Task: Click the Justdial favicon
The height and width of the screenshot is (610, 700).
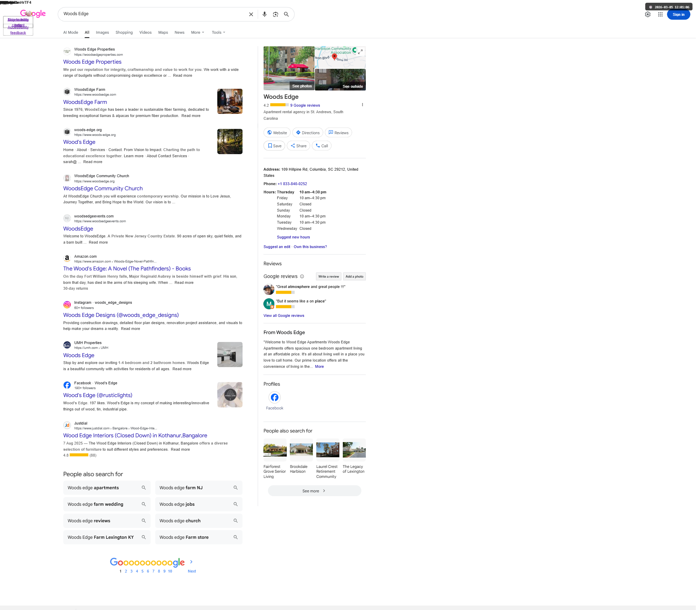Action: coord(67,425)
